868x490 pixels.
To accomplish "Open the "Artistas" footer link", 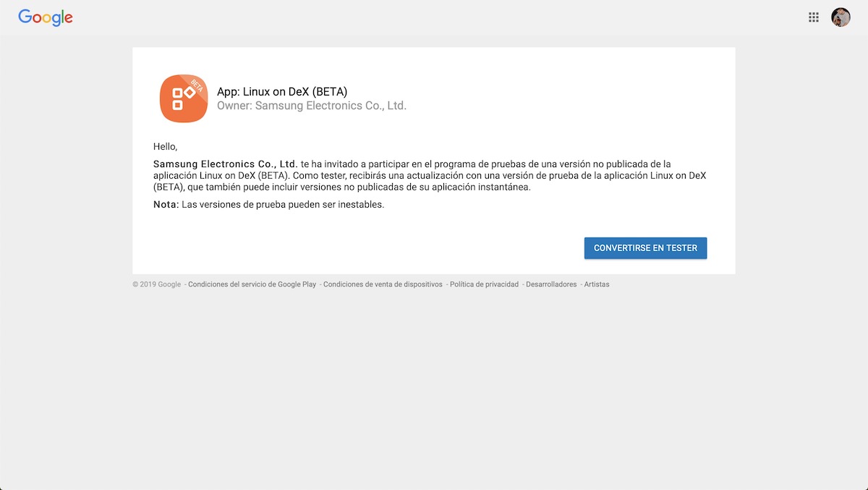I will click(x=596, y=284).
